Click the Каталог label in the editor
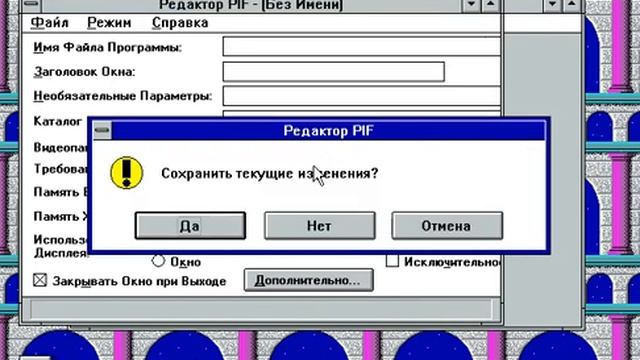Screen dimensions: 640x360 click(58, 121)
